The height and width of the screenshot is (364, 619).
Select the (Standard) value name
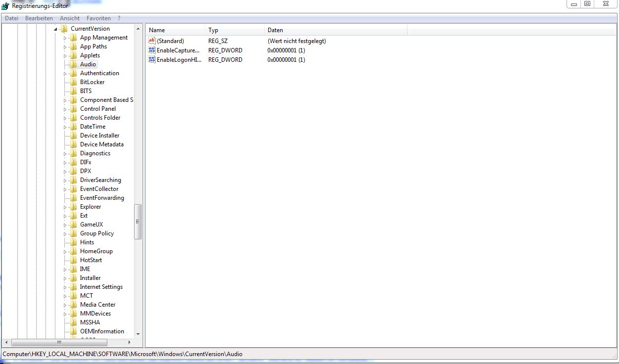[x=170, y=41]
